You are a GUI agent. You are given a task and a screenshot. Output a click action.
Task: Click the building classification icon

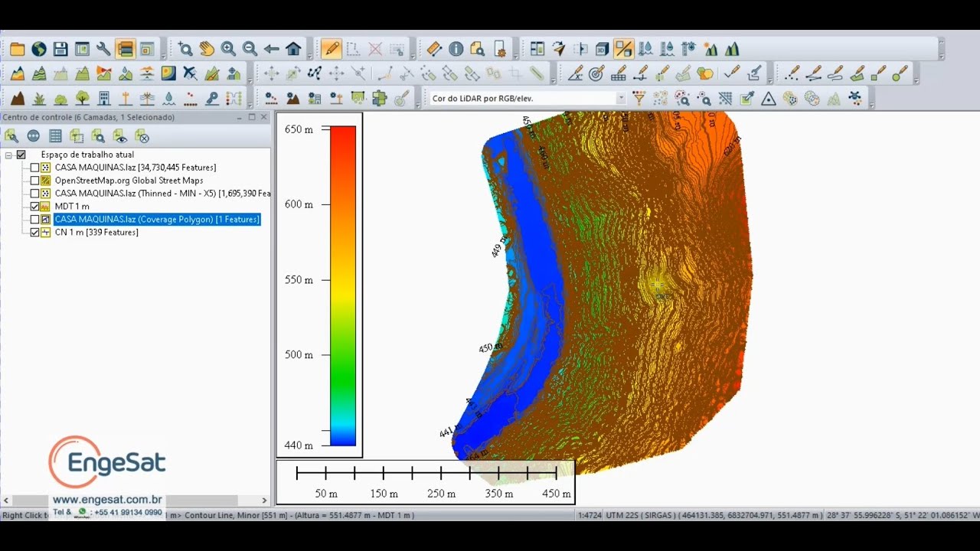[104, 98]
